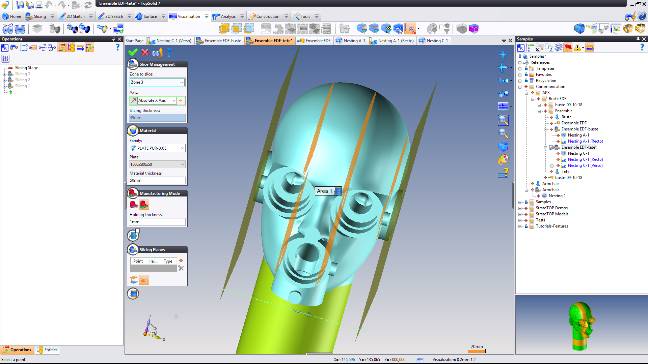The width and height of the screenshot is (648, 364).
Task: Toggle the first red manufacturing mode icon
Action: click(x=133, y=205)
